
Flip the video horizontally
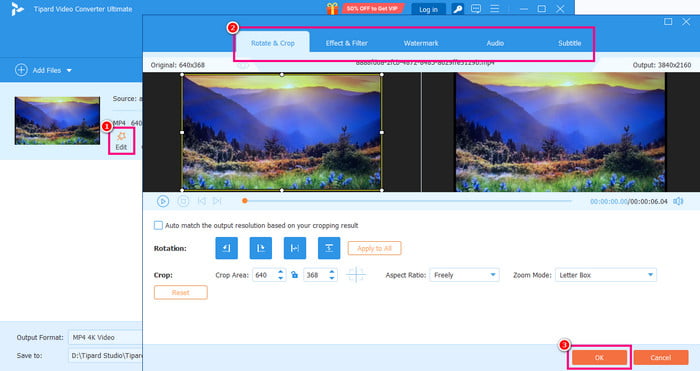(x=295, y=248)
